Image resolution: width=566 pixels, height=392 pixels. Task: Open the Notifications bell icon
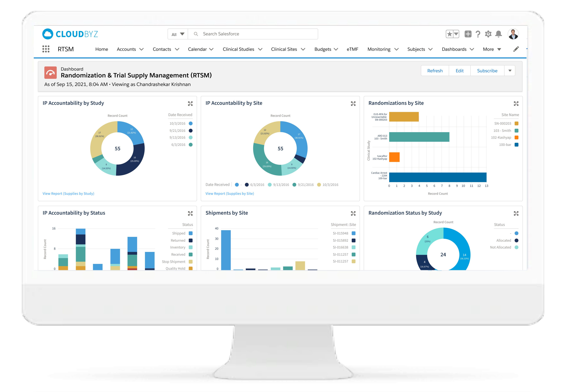pyautogui.click(x=498, y=34)
